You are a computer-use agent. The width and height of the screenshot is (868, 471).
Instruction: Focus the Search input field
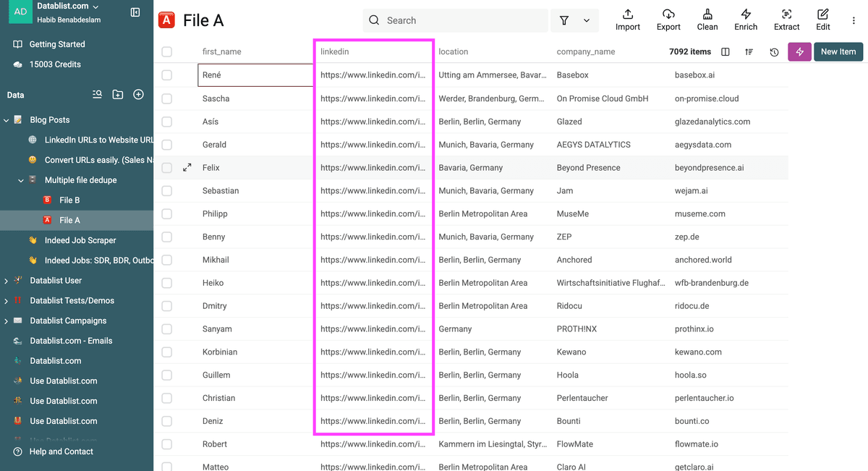[x=455, y=20]
